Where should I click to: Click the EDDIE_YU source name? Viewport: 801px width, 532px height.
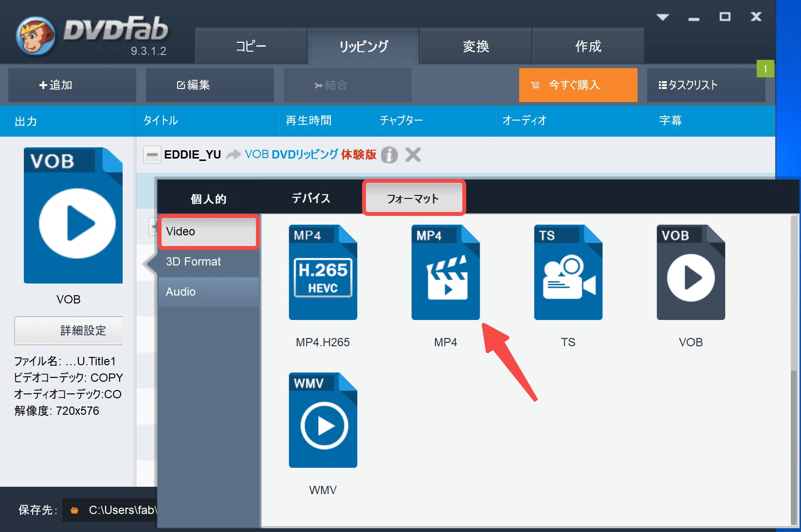[x=193, y=155]
